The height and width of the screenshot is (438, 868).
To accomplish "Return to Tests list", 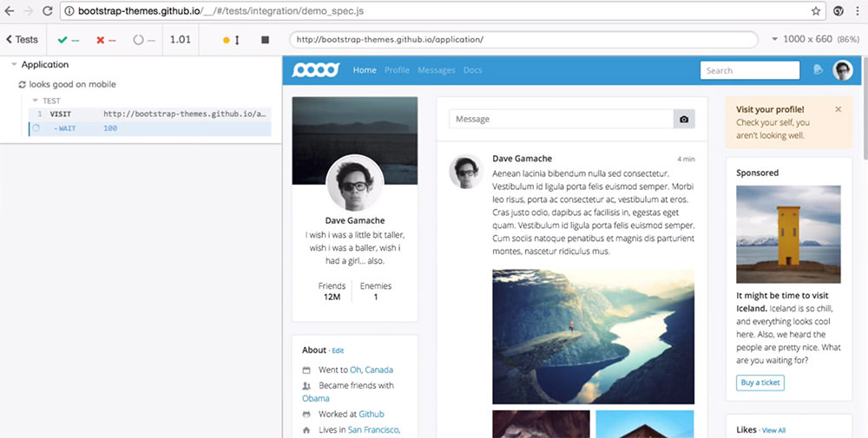I will coord(23,39).
